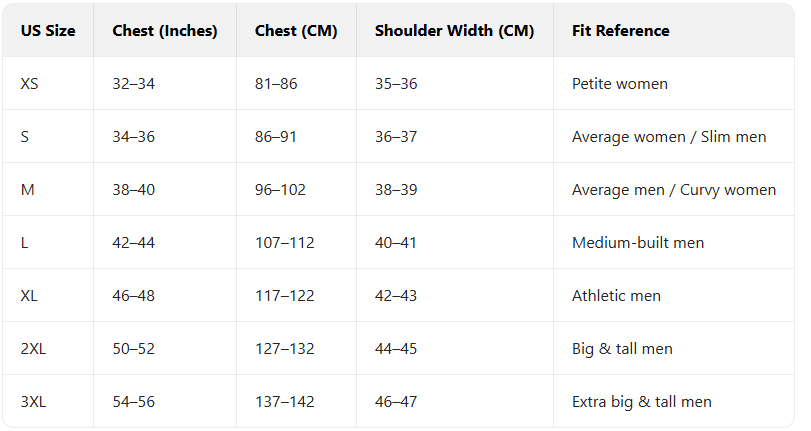Select the 81–86 chest CM cell
This screenshot has height=431, width=811.
tap(276, 84)
